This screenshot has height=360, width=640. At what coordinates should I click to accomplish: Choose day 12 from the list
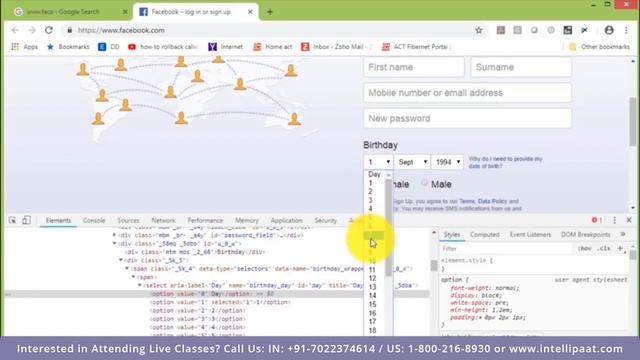click(374, 278)
